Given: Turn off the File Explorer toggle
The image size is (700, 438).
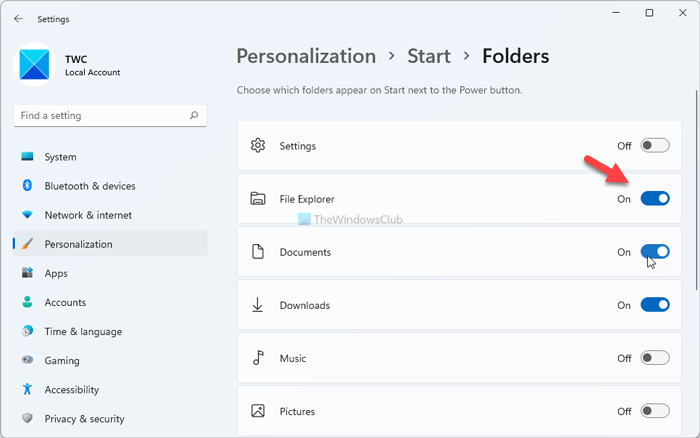Looking at the screenshot, I should [x=655, y=199].
